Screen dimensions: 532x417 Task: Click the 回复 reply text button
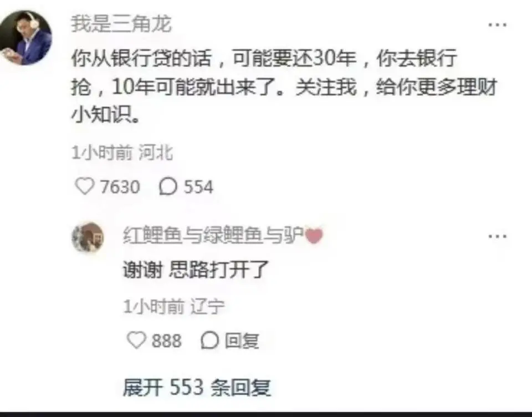coord(242,340)
